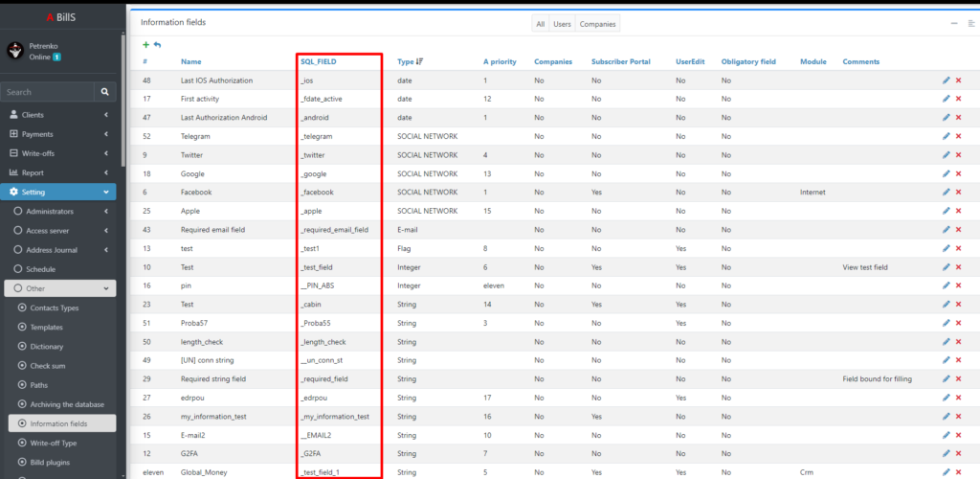Expand the Payments sidebar menu
Image resolution: width=980 pixels, height=479 pixels.
click(x=59, y=134)
